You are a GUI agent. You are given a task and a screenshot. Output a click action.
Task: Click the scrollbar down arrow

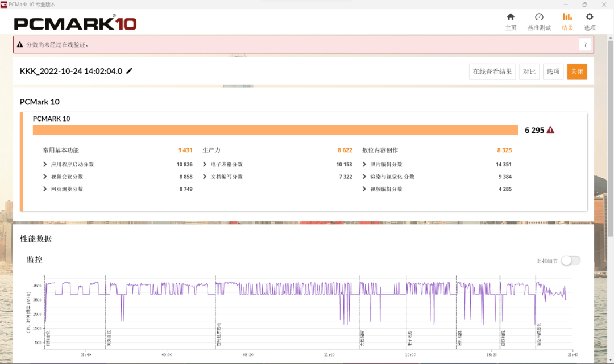[x=610, y=360]
